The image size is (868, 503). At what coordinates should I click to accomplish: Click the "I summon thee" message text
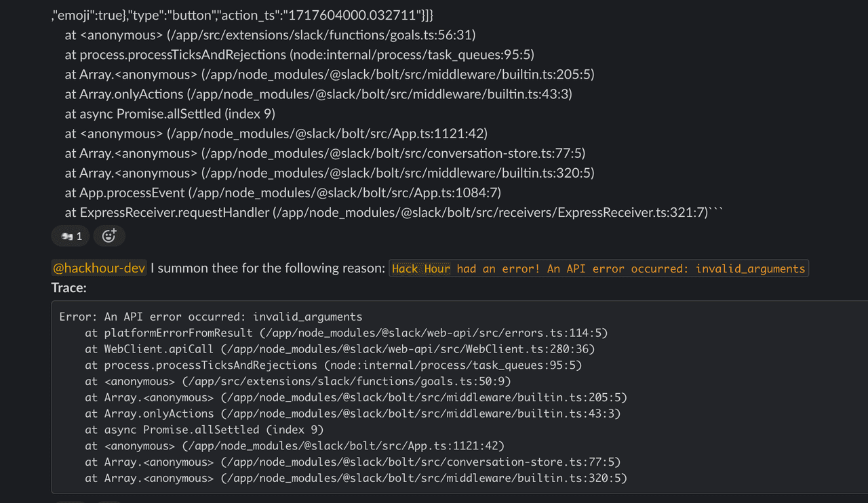267,268
